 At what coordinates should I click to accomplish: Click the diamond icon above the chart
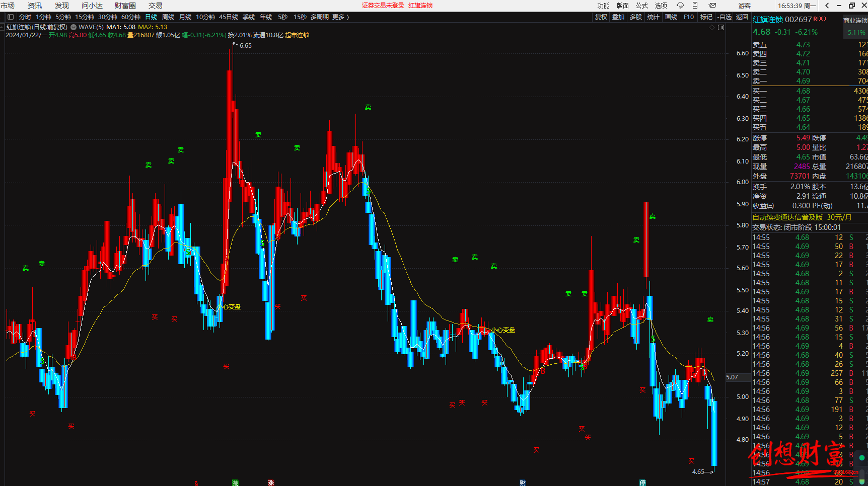711,28
